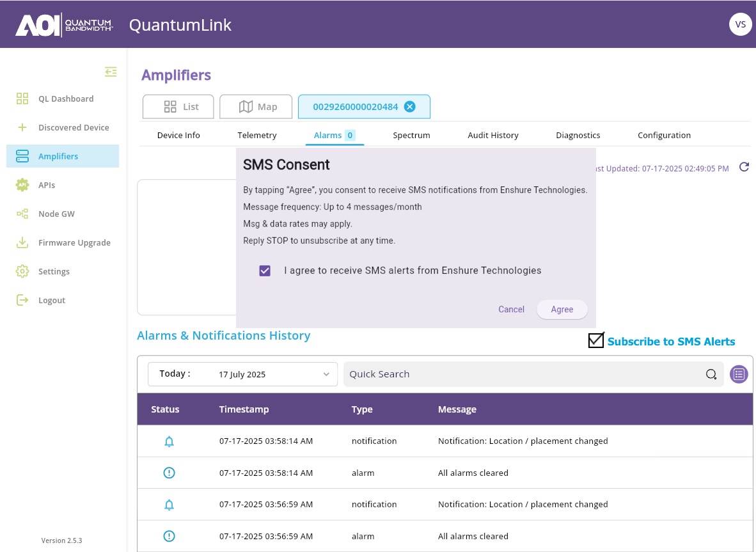
Task: Cancel the SMS Consent dialog
Action: click(x=511, y=310)
